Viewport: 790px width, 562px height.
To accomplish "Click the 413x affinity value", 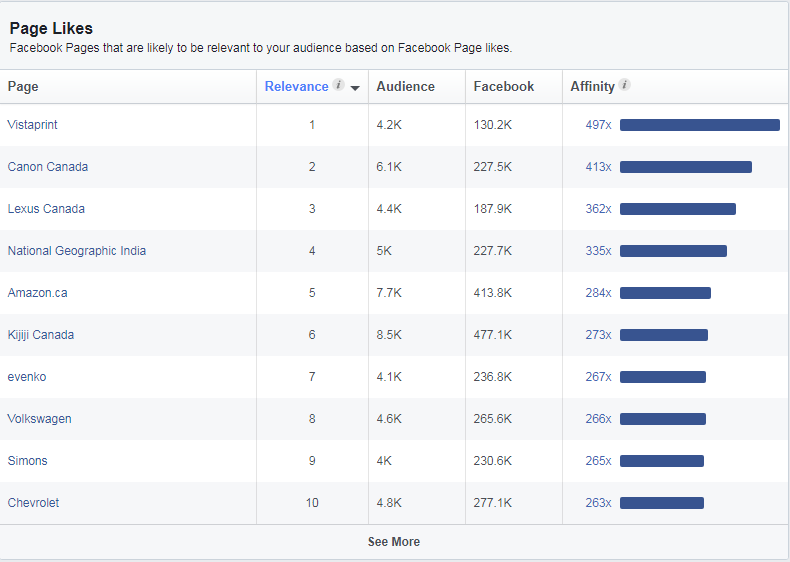I will coord(599,167).
